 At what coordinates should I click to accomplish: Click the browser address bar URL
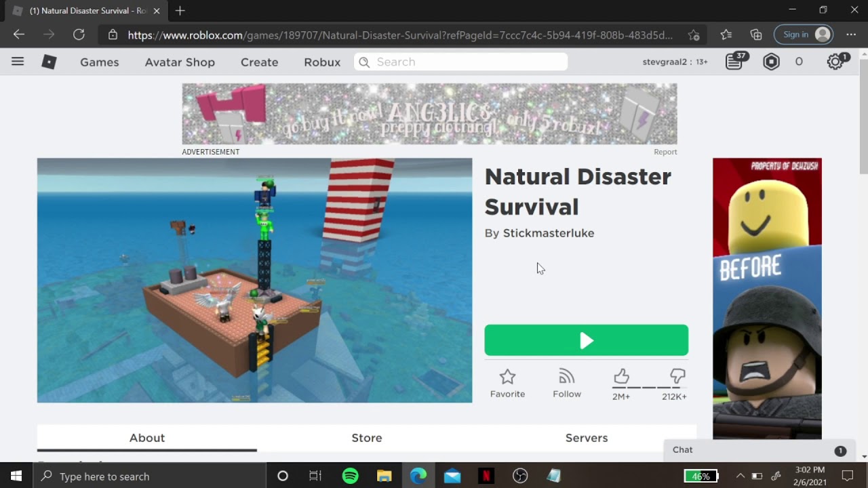[400, 35]
